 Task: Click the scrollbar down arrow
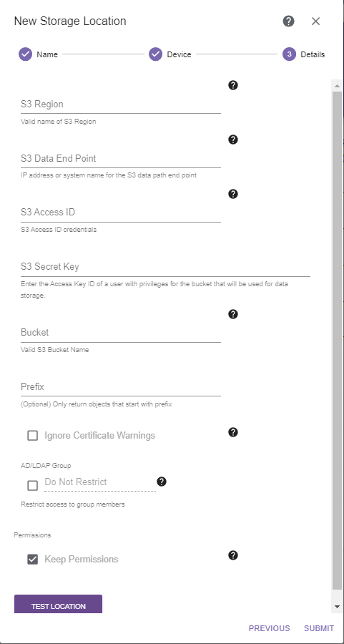coord(337,606)
